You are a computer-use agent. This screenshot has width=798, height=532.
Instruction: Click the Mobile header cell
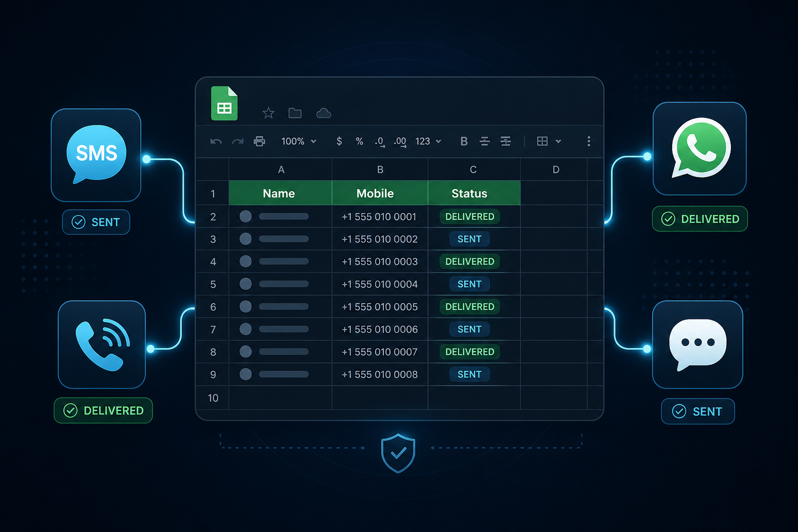tap(380, 193)
